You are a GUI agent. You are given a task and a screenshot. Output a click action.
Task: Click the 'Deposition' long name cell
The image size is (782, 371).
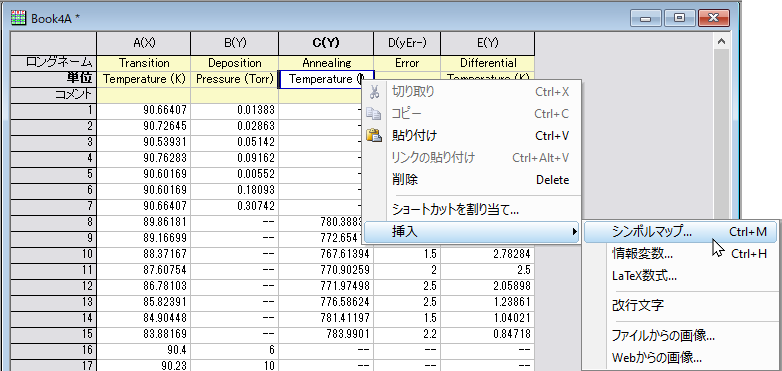point(234,63)
